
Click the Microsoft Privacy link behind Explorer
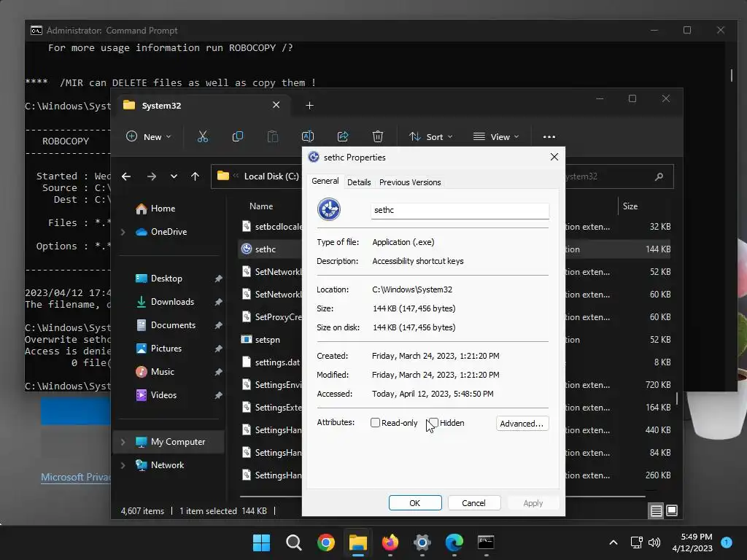pos(75,477)
